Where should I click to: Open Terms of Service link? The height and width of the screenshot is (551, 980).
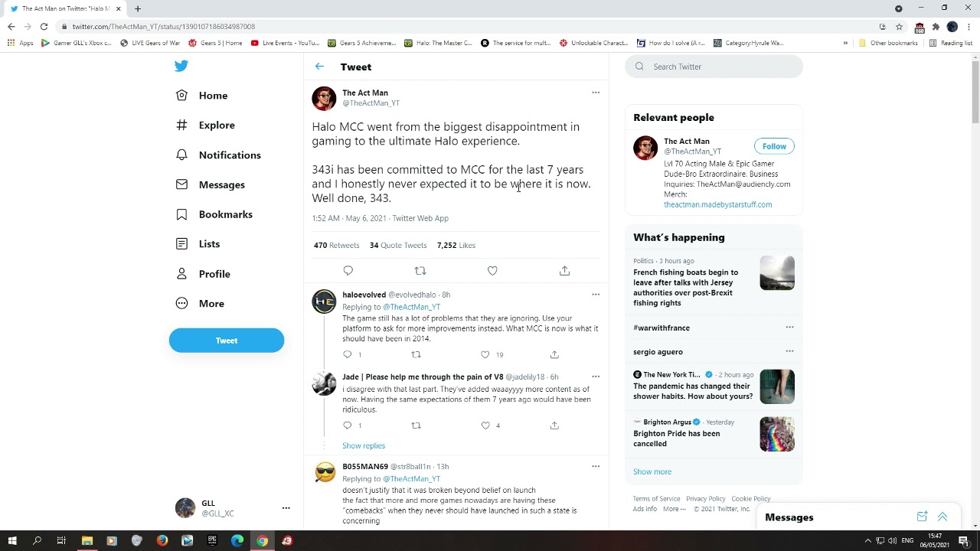[656, 499]
